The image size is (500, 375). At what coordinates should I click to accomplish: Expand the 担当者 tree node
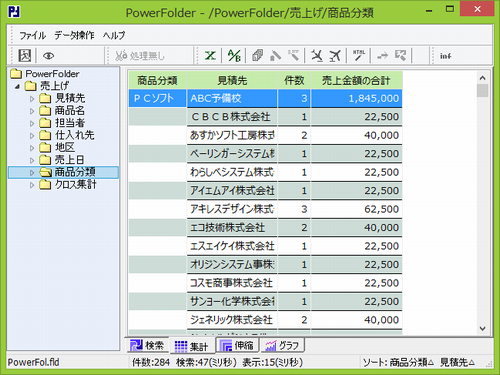coord(32,123)
